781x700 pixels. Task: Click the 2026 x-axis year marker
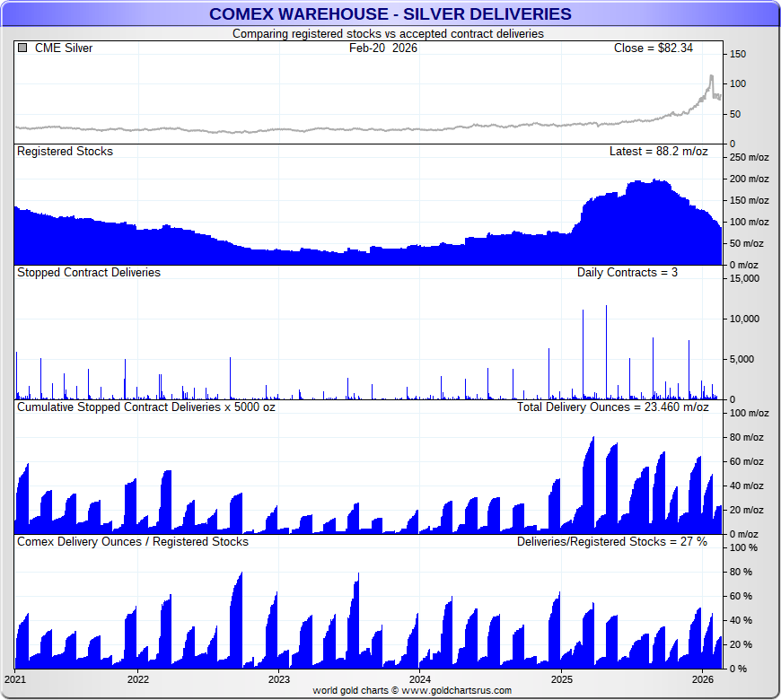[x=702, y=679]
